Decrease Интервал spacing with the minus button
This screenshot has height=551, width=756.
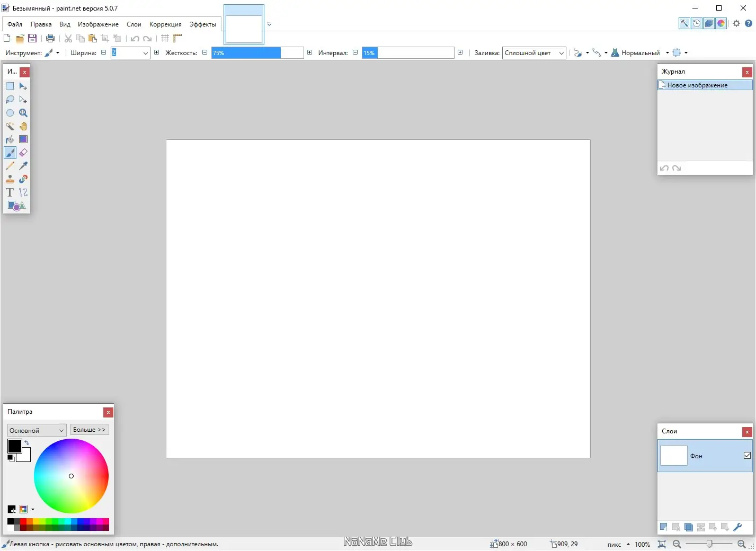(355, 52)
